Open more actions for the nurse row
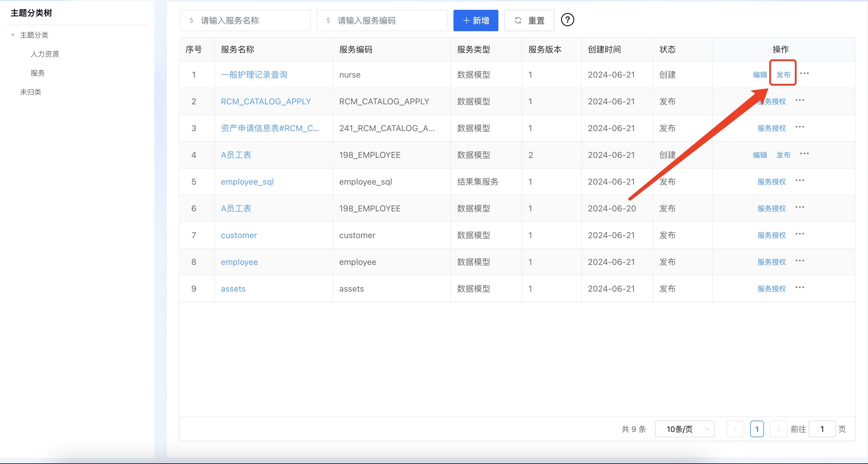The width and height of the screenshot is (868, 464). click(x=804, y=73)
